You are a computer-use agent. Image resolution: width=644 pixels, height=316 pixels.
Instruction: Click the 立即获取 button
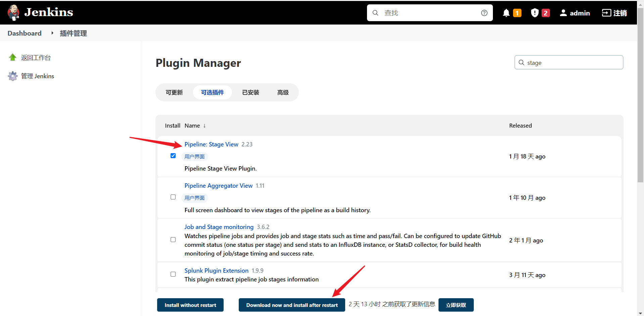pyautogui.click(x=456, y=305)
